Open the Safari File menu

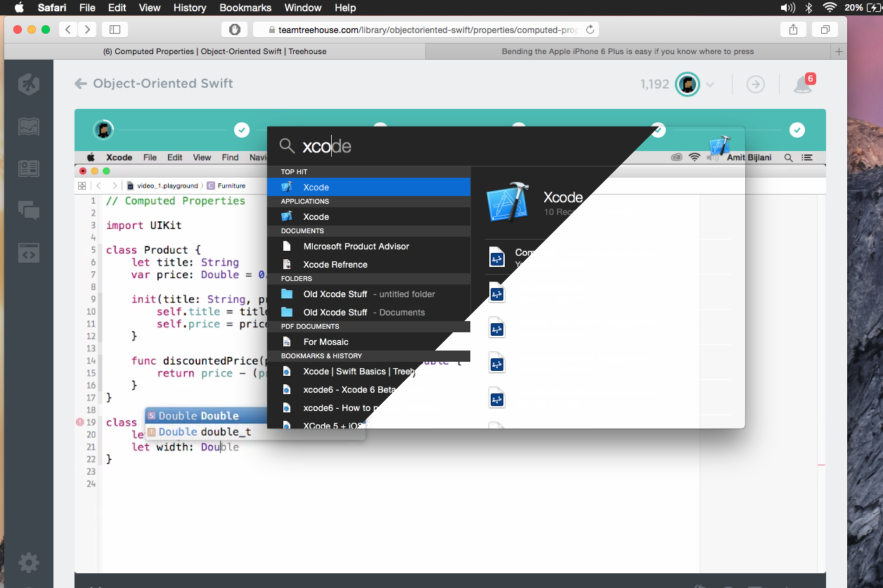87,8
